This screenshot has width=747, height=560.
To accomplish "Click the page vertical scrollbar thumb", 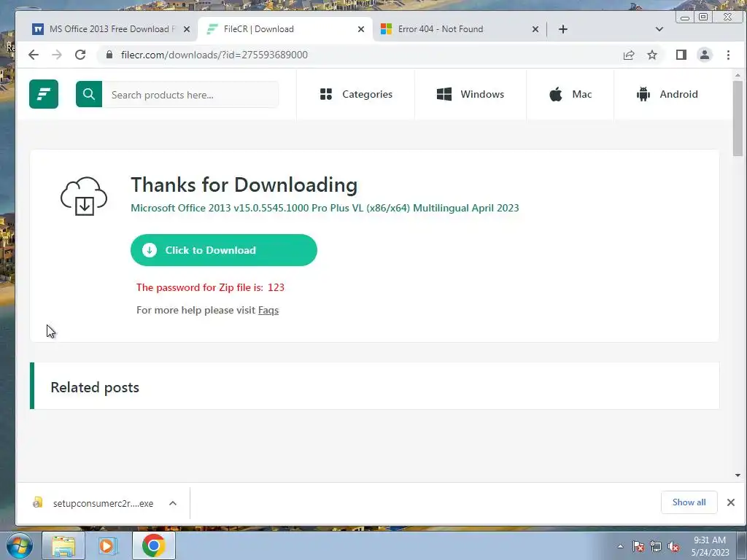I will coord(738,118).
